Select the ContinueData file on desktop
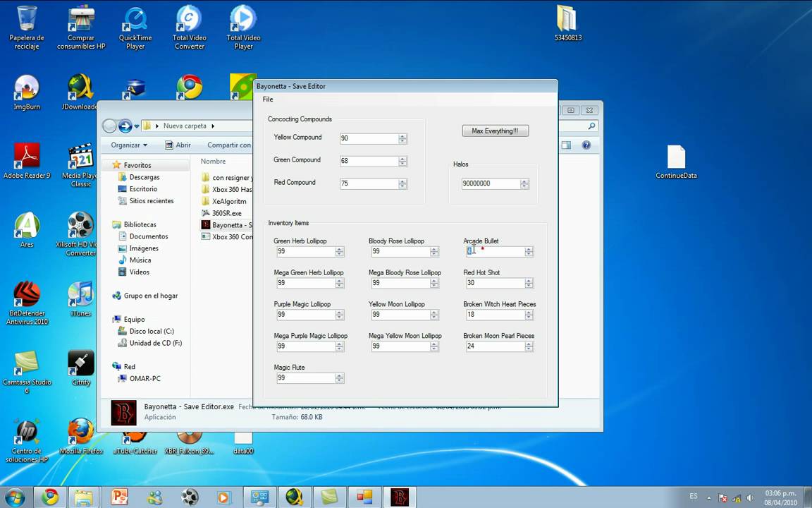The height and width of the screenshot is (508, 812). tap(676, 161)
